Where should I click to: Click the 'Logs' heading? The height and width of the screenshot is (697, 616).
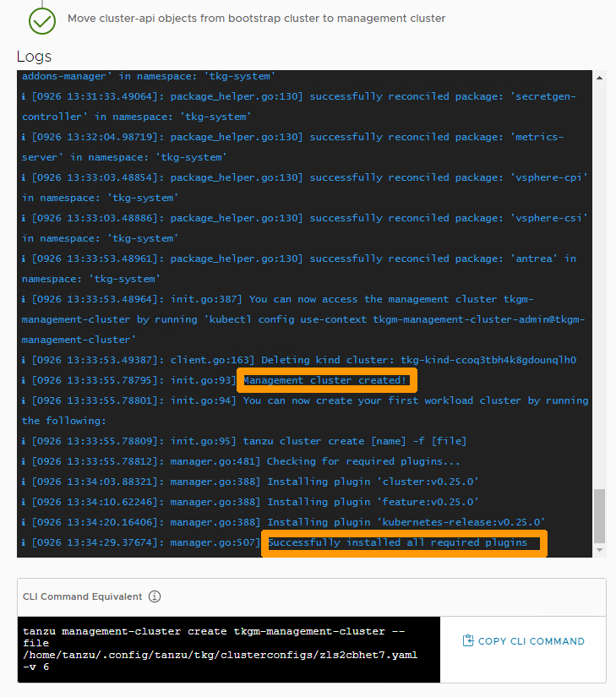click(x=34, y=57)
